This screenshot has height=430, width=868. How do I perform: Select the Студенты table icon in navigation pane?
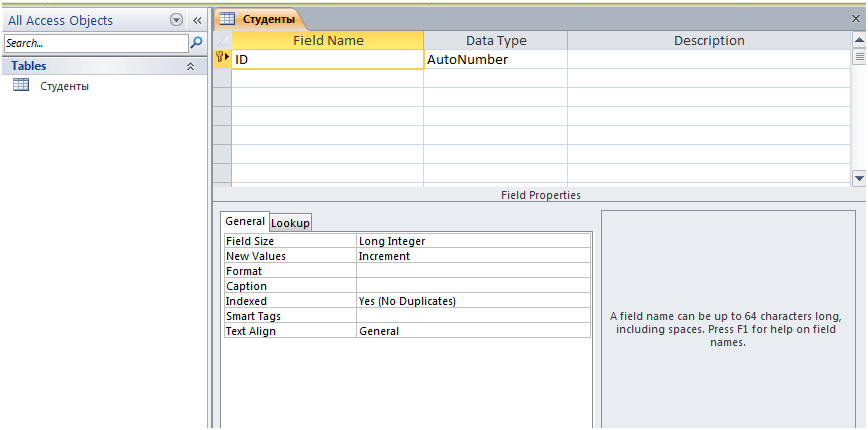tap(20, 85)
